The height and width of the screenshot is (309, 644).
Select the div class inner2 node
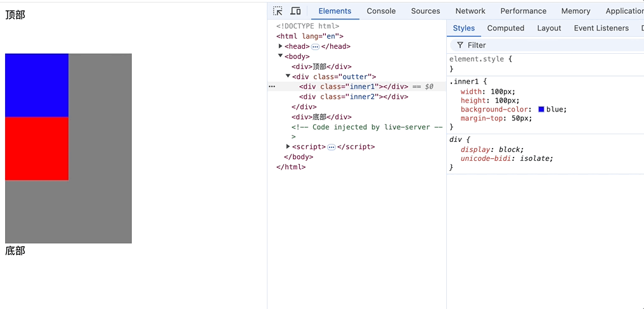pos(354,97)
